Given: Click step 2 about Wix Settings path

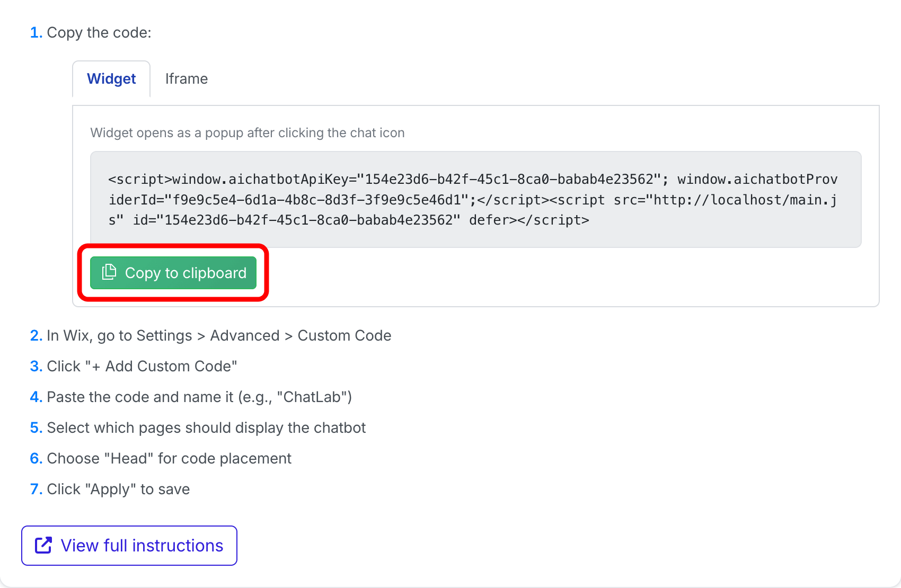Looking at the screenshot, I should 218,336.
